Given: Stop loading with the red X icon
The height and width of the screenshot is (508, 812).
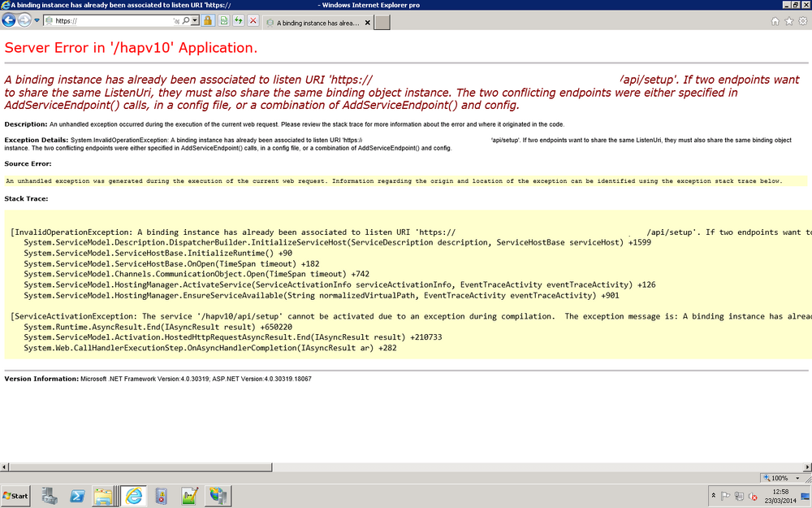Looking at the screenshot, I should click(253, 21).
